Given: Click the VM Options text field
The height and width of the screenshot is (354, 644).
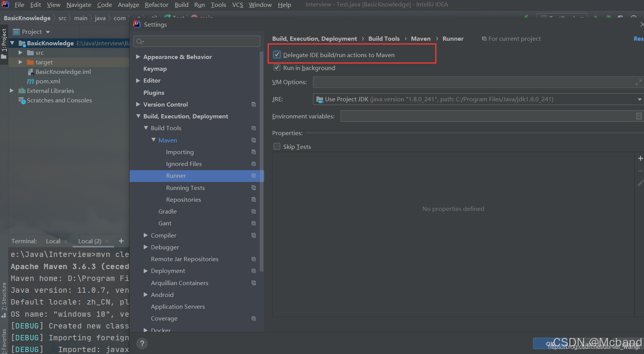Looking at the screenshot, I should click(478, 82).
